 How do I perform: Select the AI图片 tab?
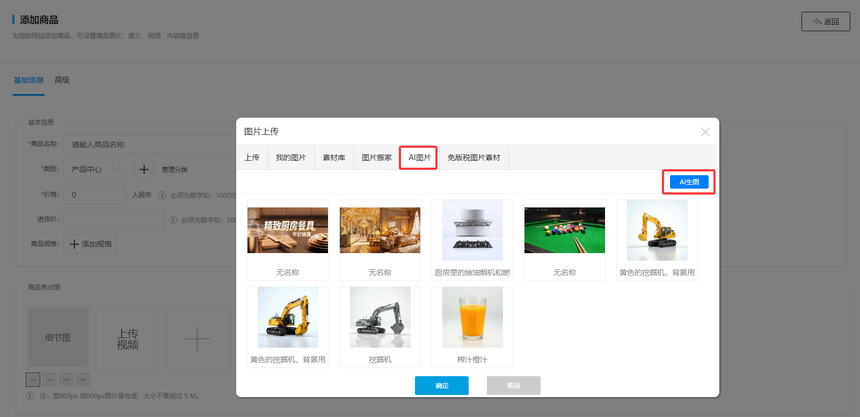(x=419, y=157)
